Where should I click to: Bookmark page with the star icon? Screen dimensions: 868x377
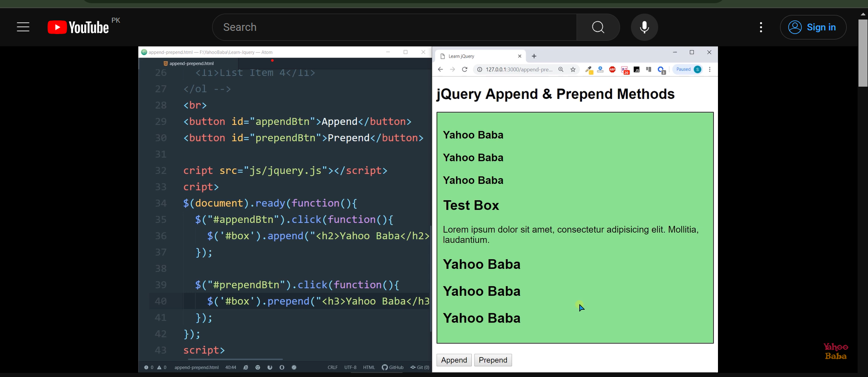click(x=573, y=69)
